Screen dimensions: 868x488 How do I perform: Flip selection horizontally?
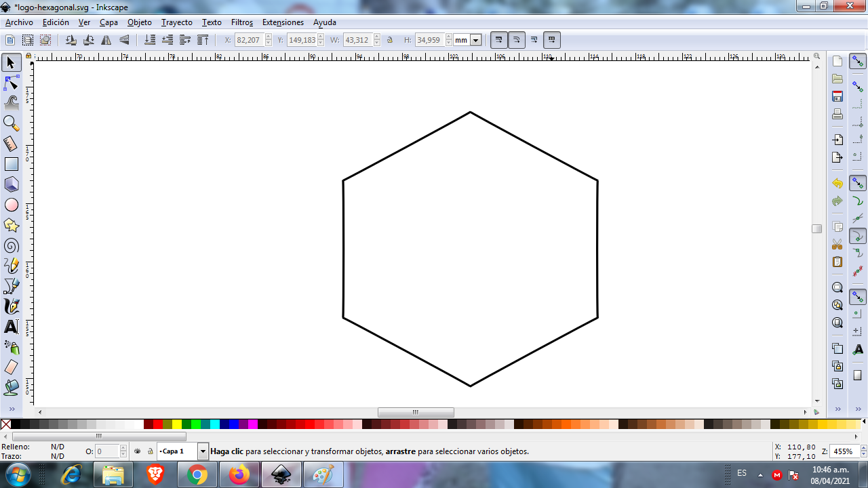coord(106,40)
